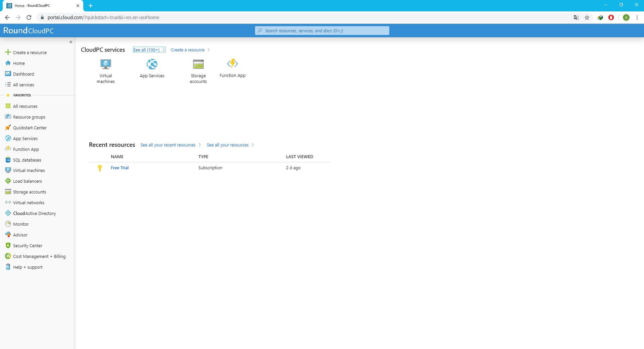Open the Storage accounts service tile
This screenshot has width=644, height=349.
coord(198,71)
